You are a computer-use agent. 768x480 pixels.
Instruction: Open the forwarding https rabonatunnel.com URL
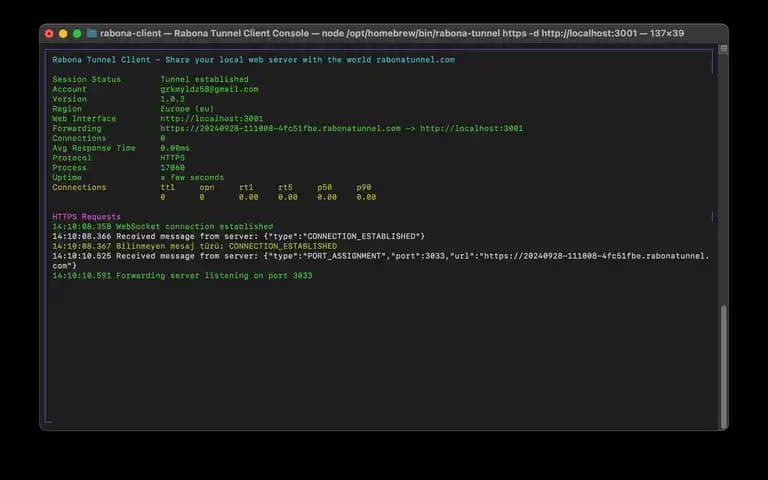[280, 128]
